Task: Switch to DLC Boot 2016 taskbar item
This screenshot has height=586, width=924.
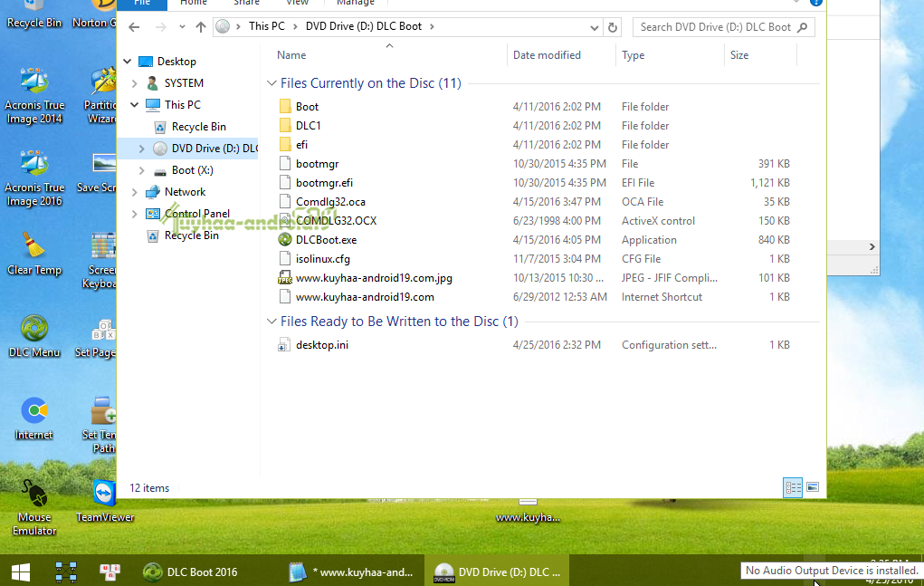Action: click(190, 572)
